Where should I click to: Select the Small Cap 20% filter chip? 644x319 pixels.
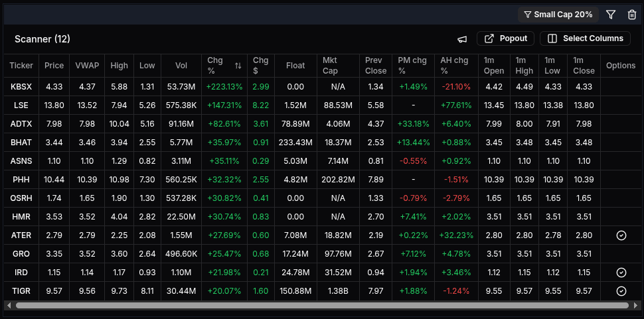(x=558, y=15)
